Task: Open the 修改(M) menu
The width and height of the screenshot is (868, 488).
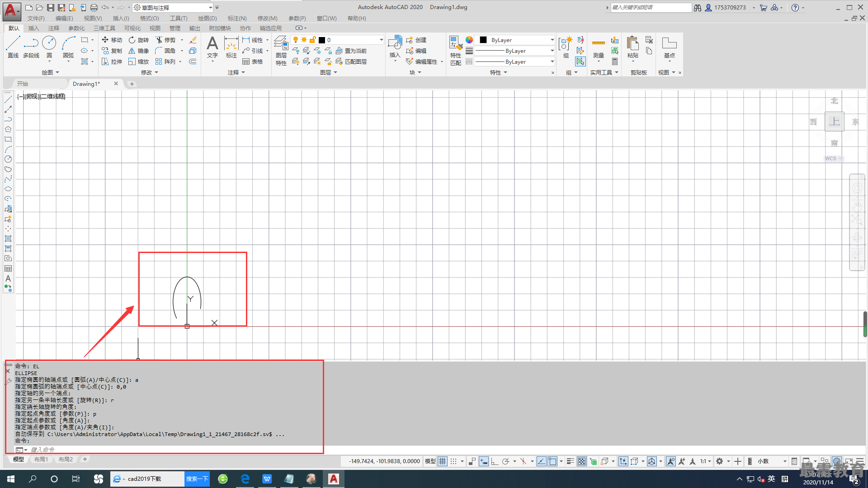Action: (267, 19)
